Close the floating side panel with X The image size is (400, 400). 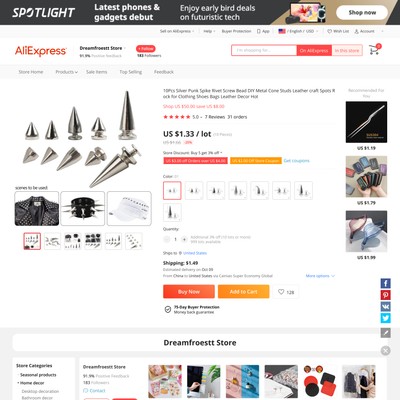click(386, 350)
